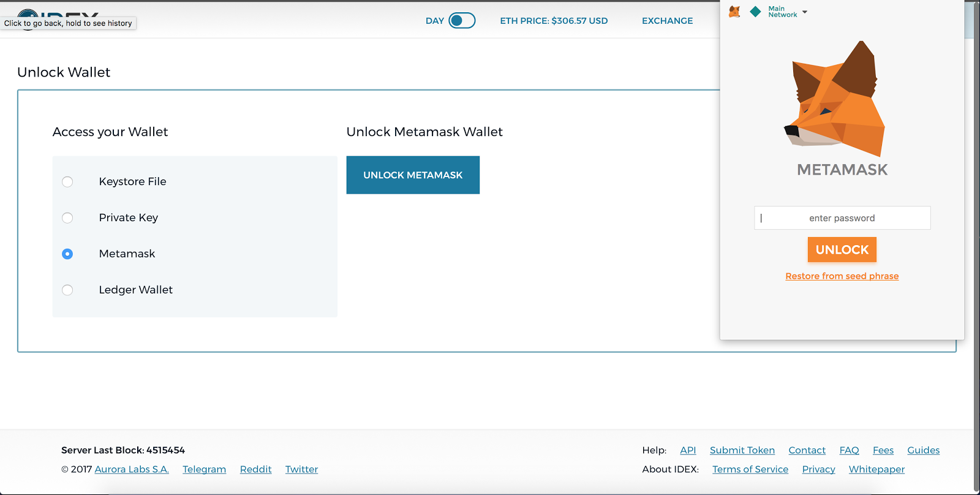Image resolution: width=980 pixels, height=495 pixels.
Task: Open the Fees link
Action: tap(883, 450)
